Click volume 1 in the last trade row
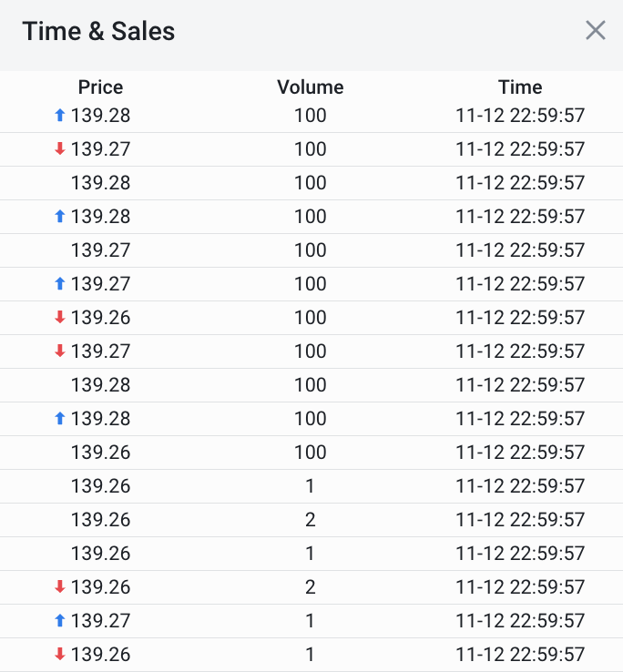623x672 pixels. pyautogui.click(x=310, y=655)
